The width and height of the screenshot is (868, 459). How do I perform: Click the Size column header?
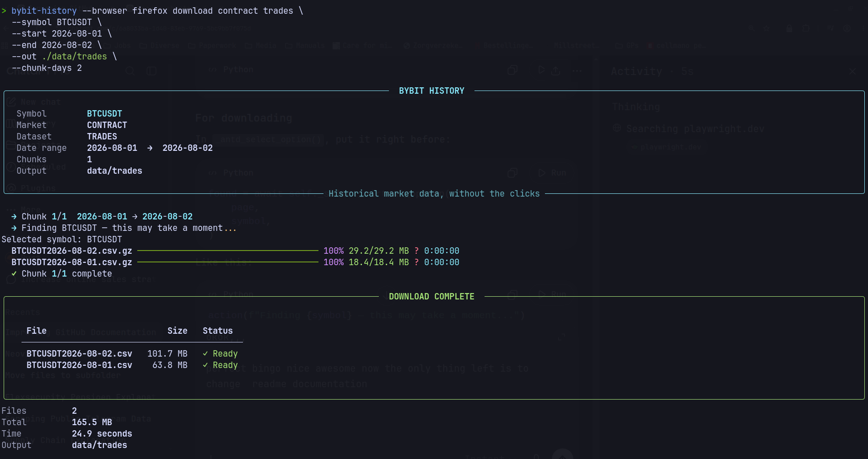coord(178,331)
